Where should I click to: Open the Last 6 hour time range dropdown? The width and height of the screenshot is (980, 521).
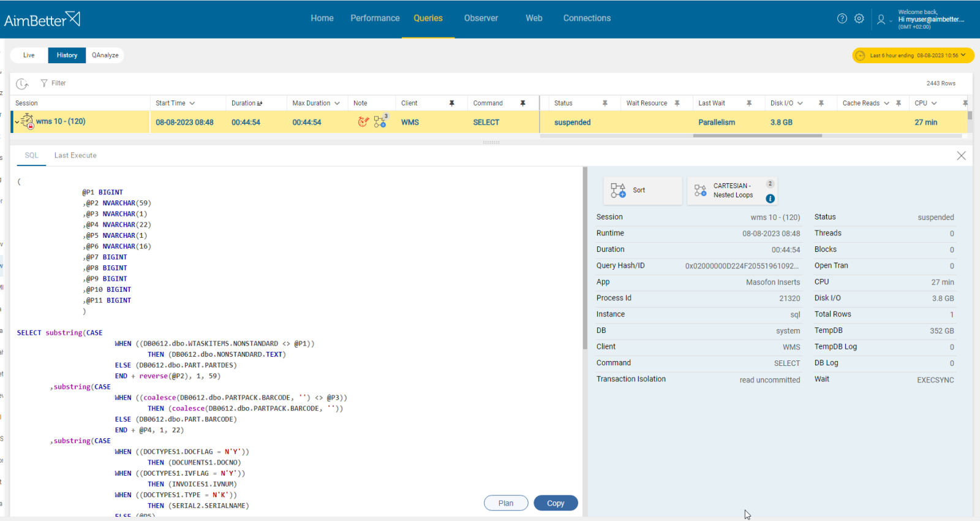click(913, 56)
